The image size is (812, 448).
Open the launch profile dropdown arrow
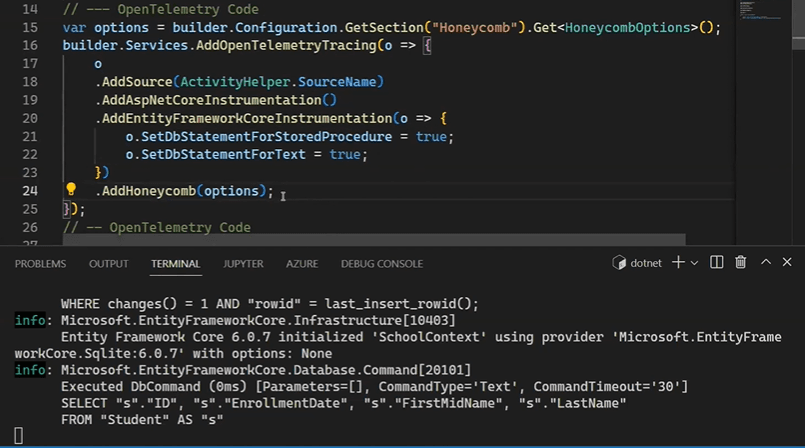coord(695,263)
